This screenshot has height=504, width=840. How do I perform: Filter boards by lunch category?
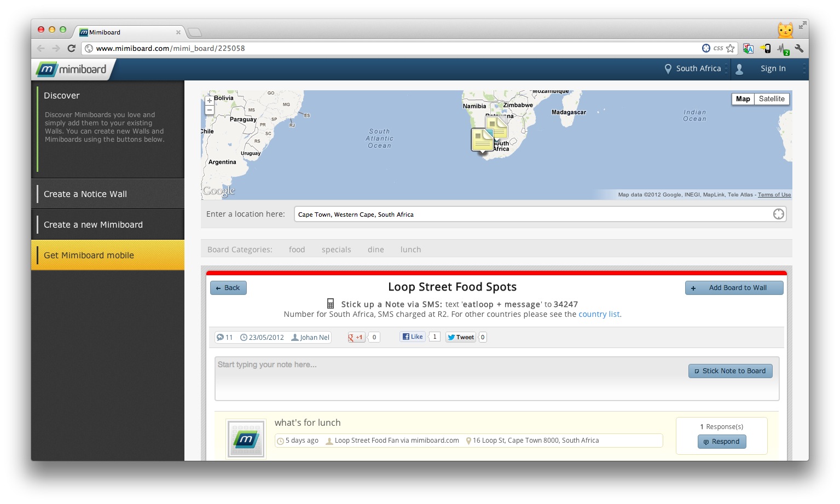click(x=410, y=250)
